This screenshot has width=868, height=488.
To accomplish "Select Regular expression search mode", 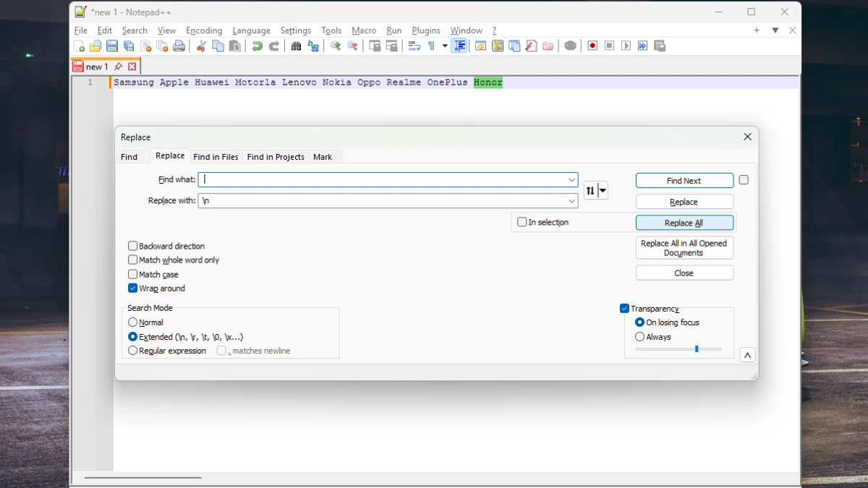I will (x=132, y=351).
